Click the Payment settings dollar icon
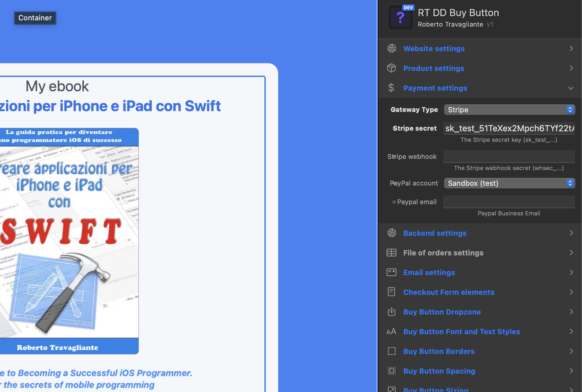The width and height of the screenshot is (582, 392). pyautogui.click(x=391, y=88)
